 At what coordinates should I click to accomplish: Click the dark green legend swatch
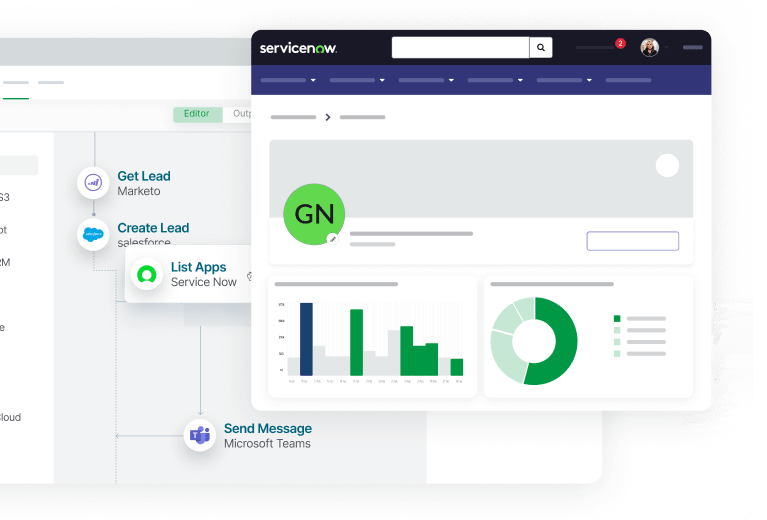[x=617, y=318]
